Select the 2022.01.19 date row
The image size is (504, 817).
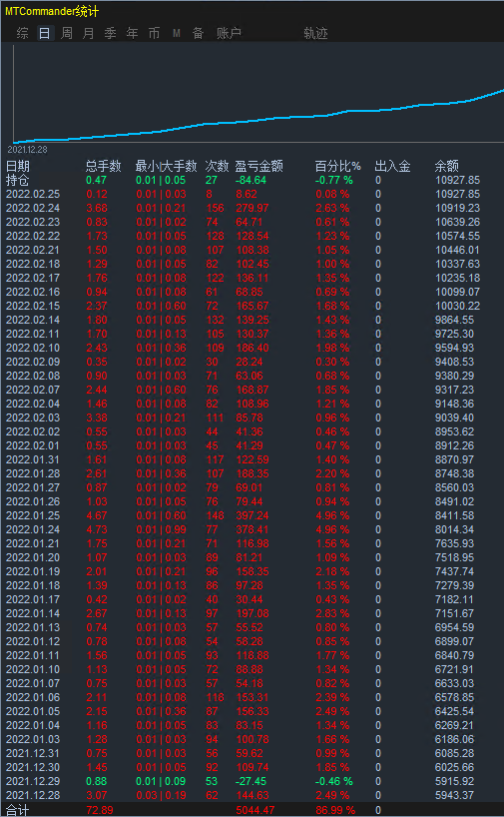click(x=33, y=571)
